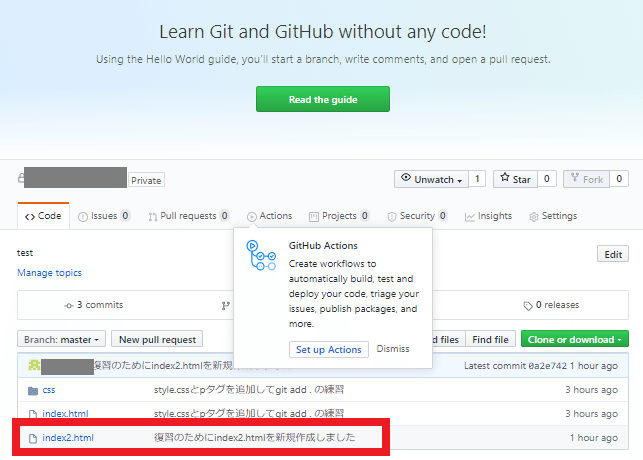Open the Unwatch dropdown
The image size is (643, 460).
pyautogui.click(x=431, y=179)
